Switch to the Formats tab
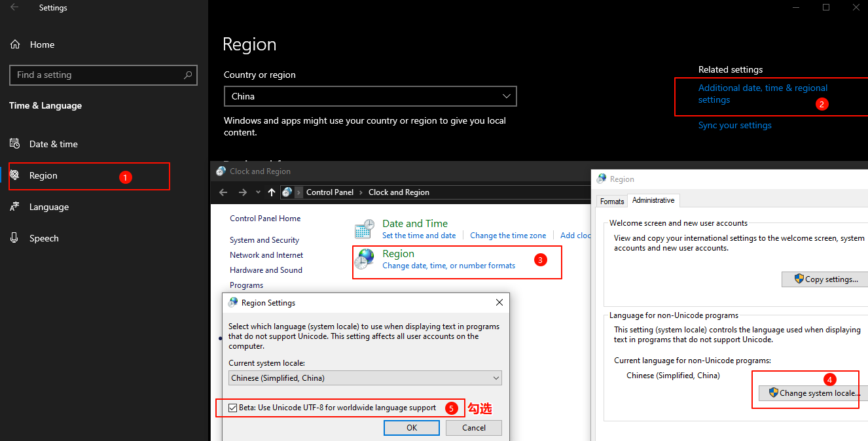Screen dimensions: 868x441 612,201
